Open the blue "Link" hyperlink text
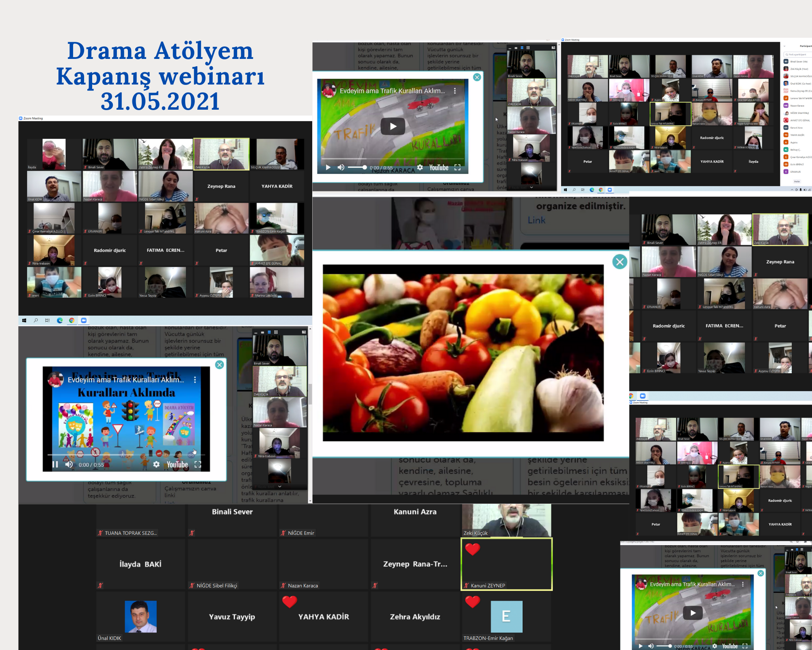 [x=536, y=220]
